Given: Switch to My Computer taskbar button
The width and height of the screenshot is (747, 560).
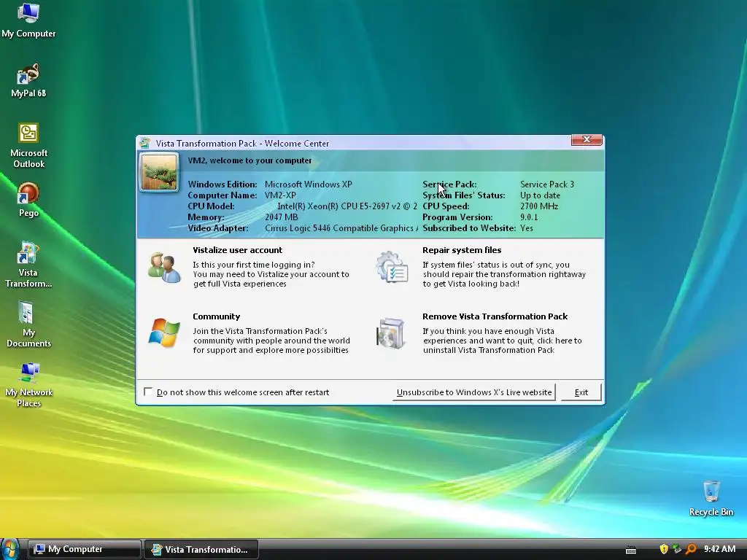Looking at the screenshot, I should coord(85,549).
